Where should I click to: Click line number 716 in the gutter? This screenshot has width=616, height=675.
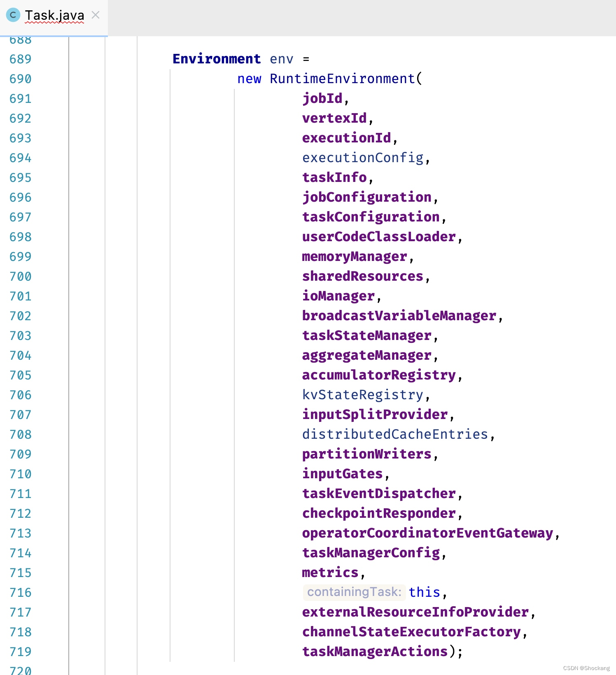(x=20, y=593)
